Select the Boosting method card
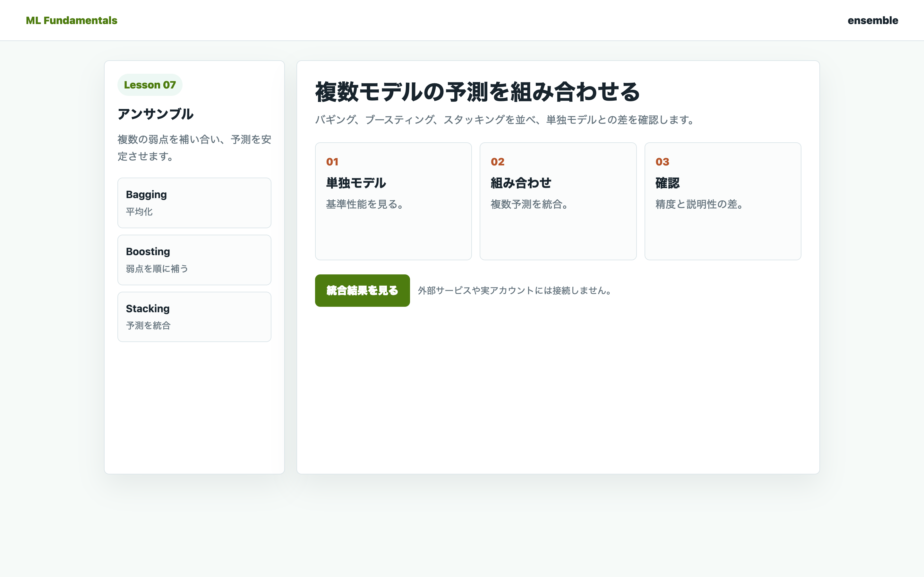This screenshot has width=924, height=577. click(x=194, y=260)
